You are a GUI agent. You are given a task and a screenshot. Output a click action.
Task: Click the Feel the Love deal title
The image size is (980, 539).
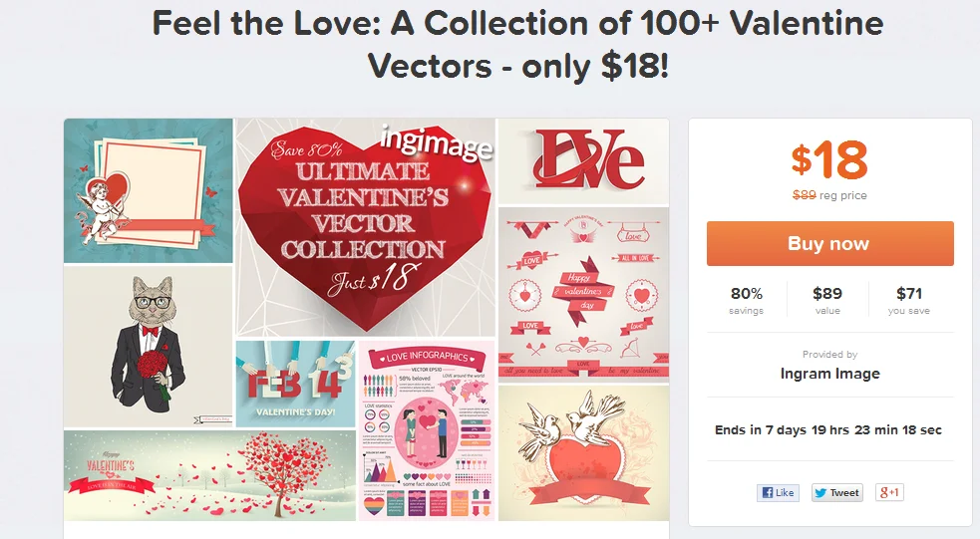tap(517, 45)
